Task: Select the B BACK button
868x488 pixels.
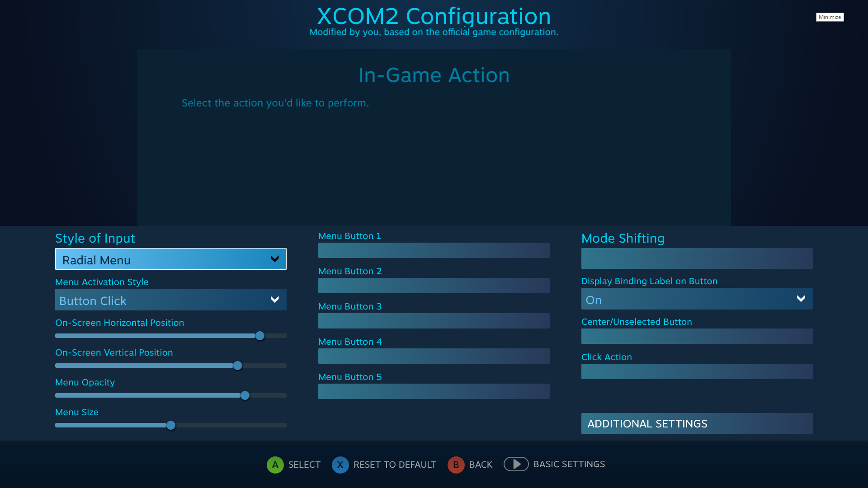Action: 470,464
